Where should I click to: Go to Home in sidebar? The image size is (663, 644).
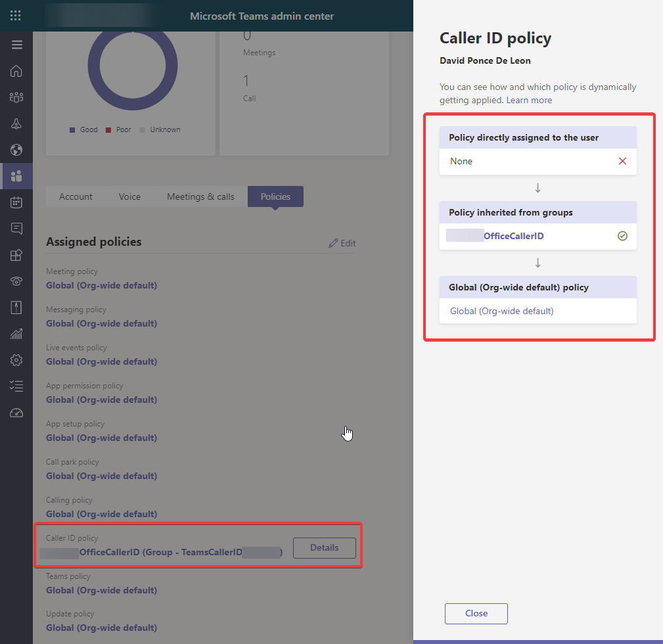(x=16, y=71)
